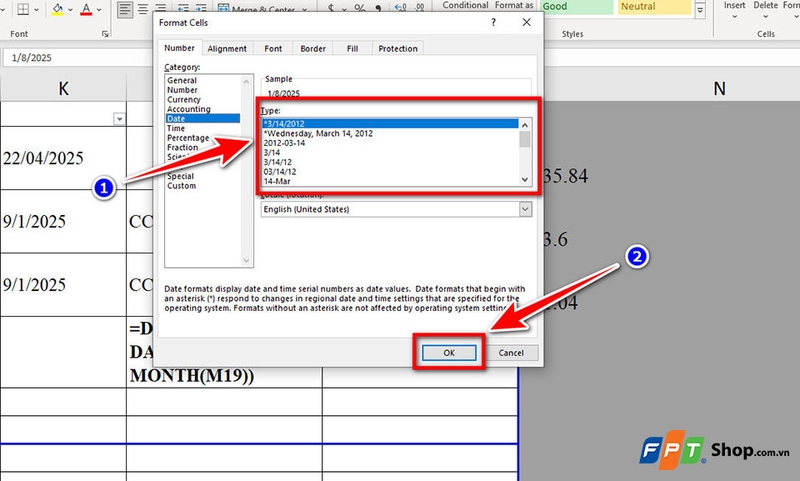Switch to the Number tab
800x481 pixels.
click(179, 48)
